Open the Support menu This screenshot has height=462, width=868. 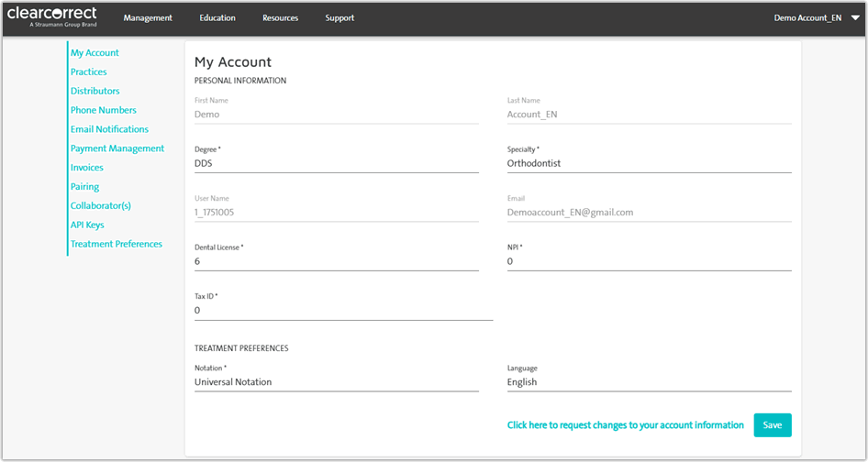pos(339,18)
